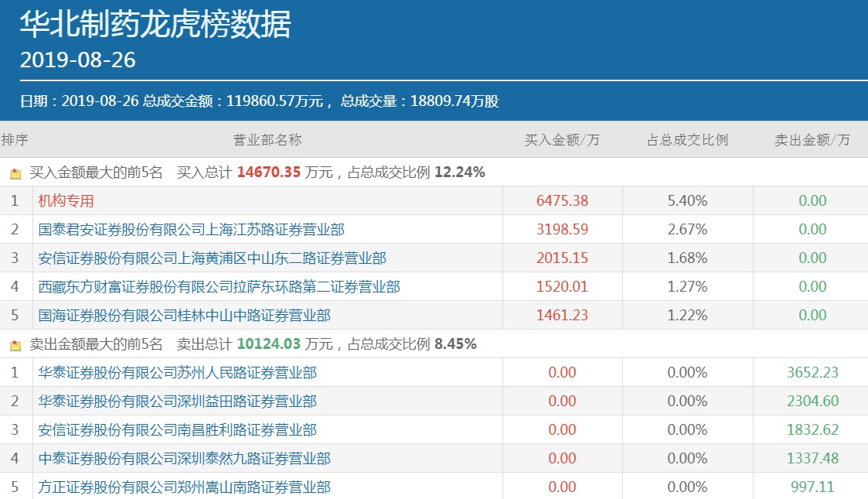The image size is (868, 499).
Task: Click the buy top-5 section icon
Action: tap(14, 173)
